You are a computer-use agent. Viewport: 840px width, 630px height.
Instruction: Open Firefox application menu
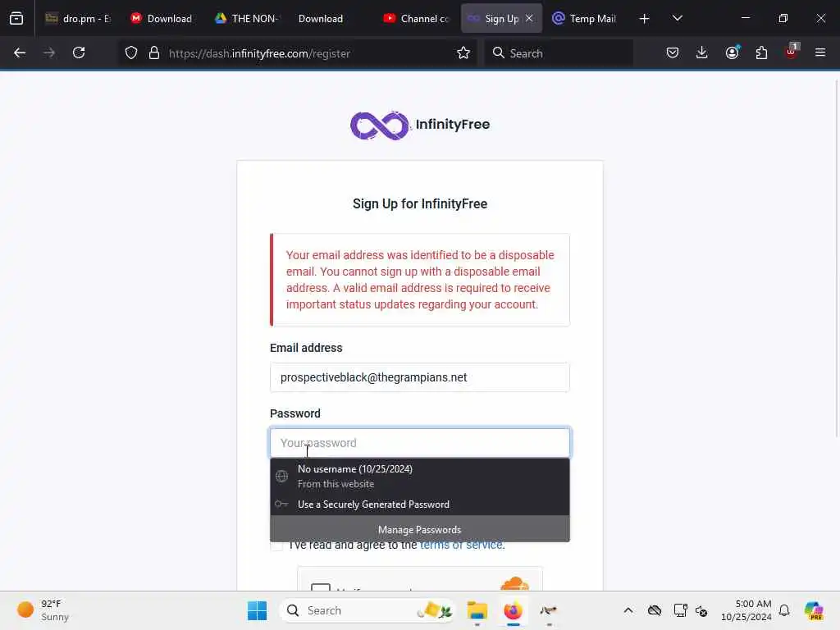click(820, 52)
